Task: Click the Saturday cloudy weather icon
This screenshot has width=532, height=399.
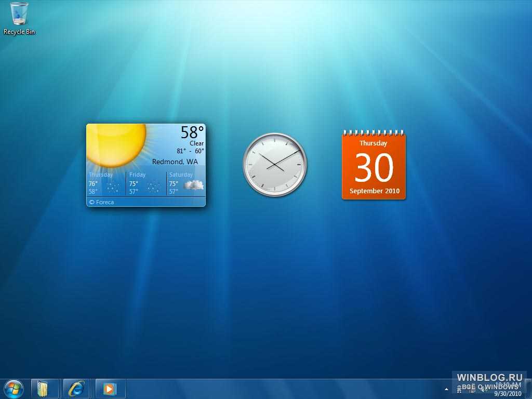Action: (x=194, y=185)
